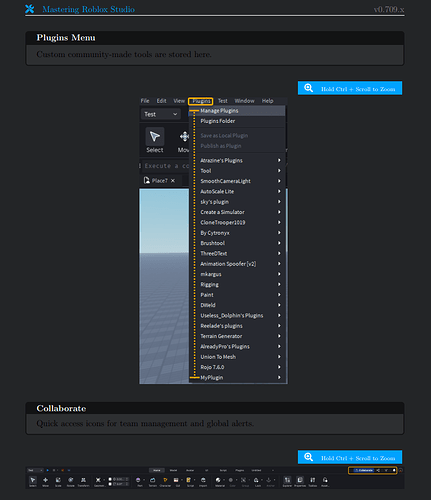Close the Place7 tab
Image resolution: width=431 pixels, height=500 pixels.
point(173,181)
